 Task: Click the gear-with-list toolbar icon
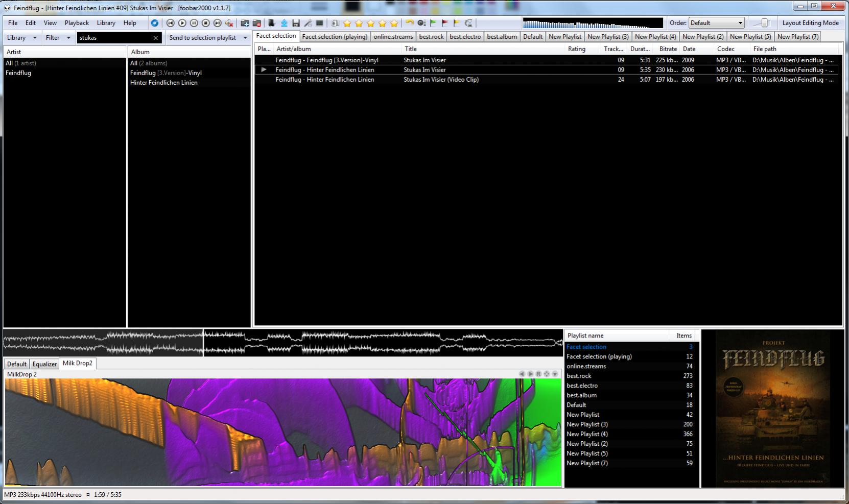pos(421,23)
